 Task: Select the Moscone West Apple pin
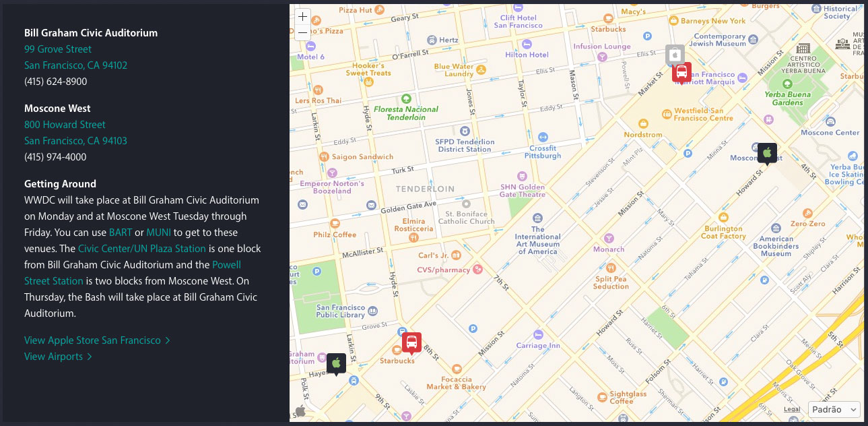[766, 153]
